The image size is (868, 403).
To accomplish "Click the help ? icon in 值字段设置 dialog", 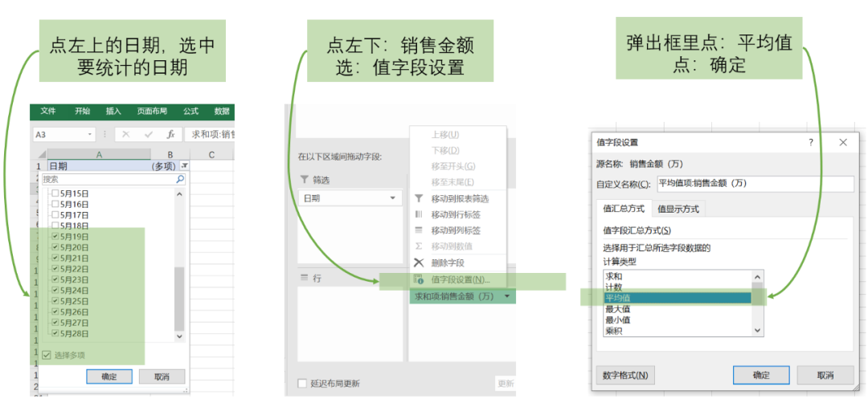I will tap(811, 142).
